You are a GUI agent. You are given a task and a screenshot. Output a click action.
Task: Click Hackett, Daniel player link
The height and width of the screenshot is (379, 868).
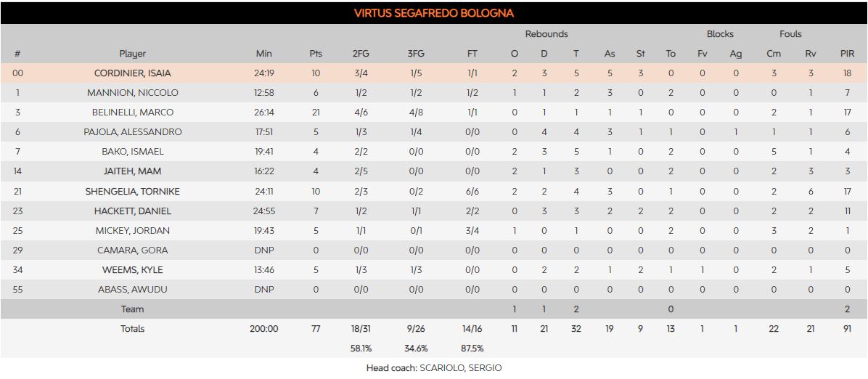133,211
